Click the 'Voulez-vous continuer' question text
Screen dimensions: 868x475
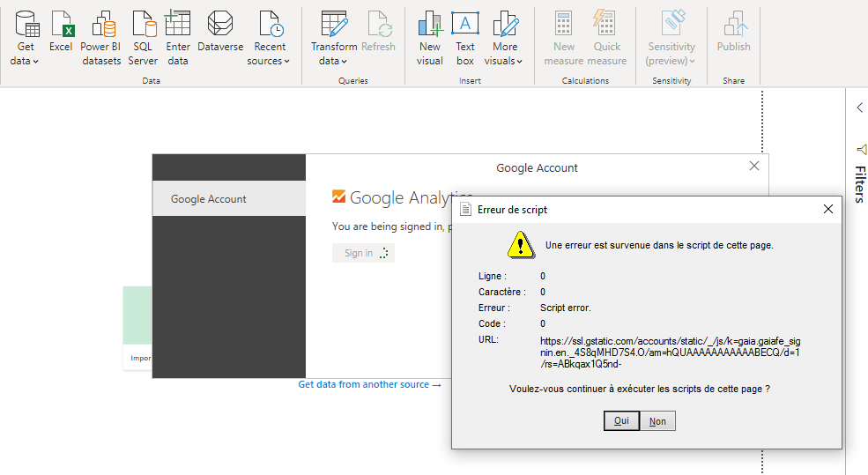[x=640, y=390]
